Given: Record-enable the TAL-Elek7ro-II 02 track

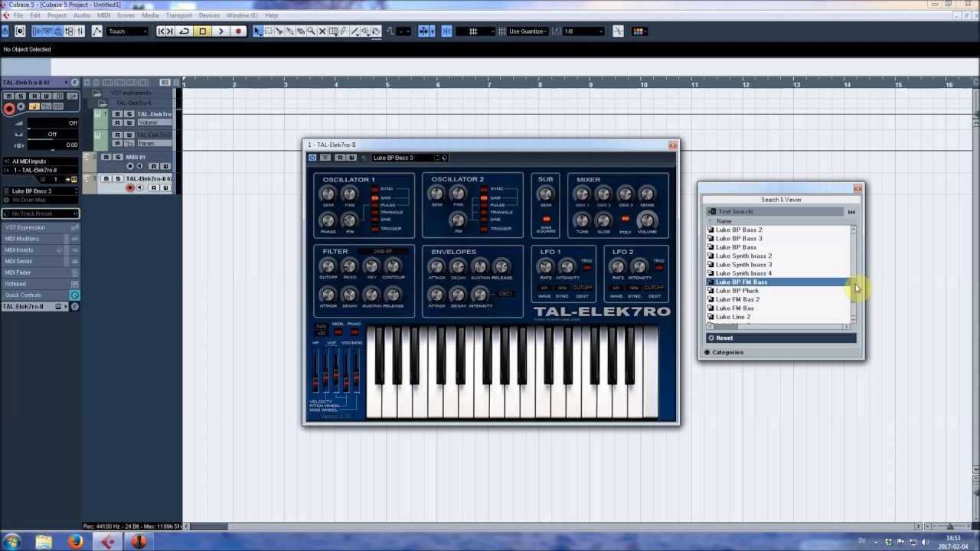Looking at the screenshot, I should click(x=130, y=187).
